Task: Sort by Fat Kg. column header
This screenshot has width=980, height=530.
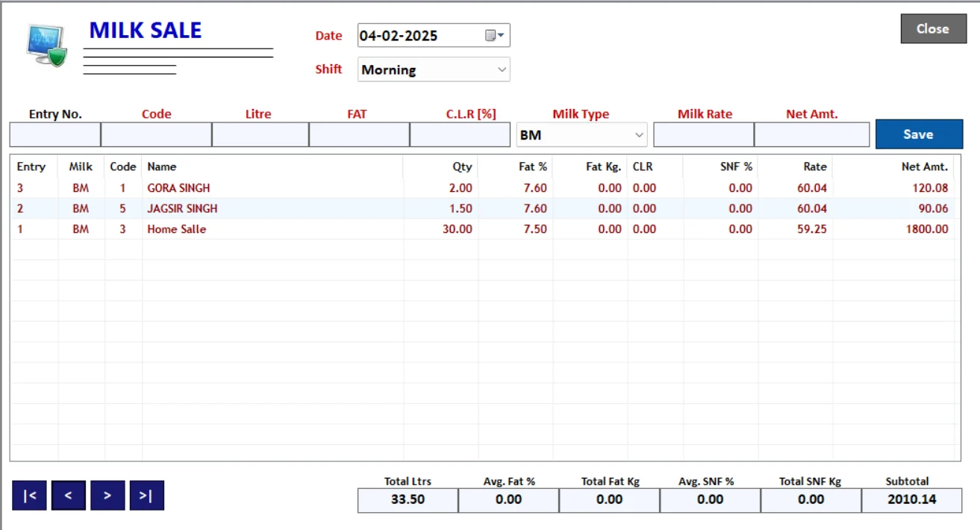Action: click(x=604, y=166)
